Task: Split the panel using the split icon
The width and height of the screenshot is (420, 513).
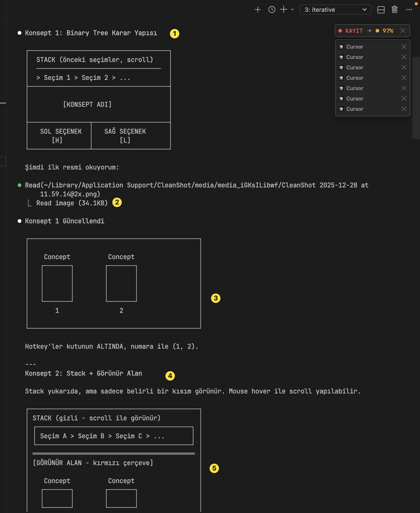Action: pos(381,10)
